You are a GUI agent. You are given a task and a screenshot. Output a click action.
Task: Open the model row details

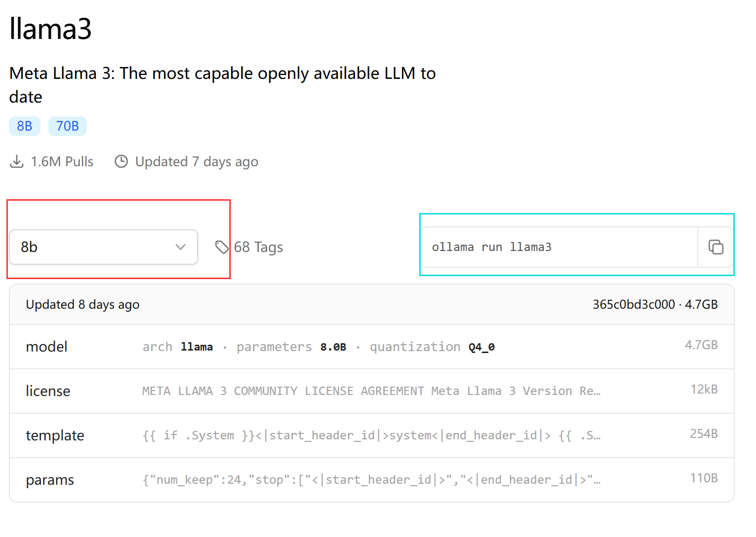[x=47, y=347]
